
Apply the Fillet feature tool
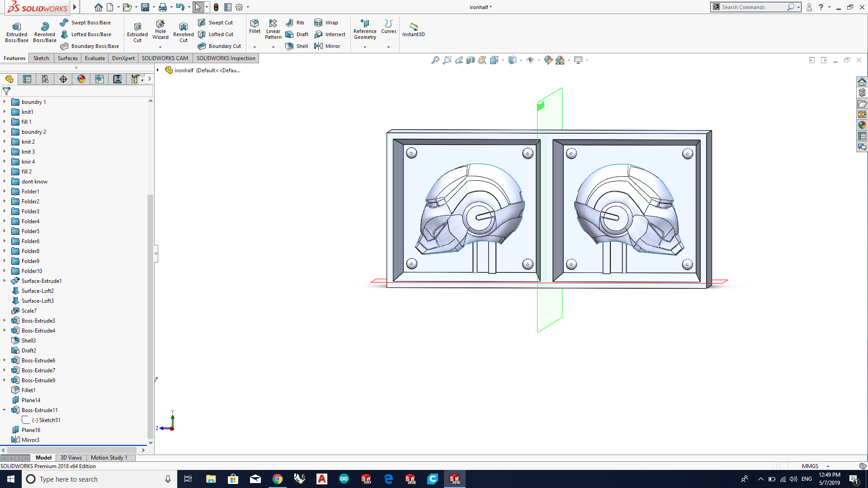tap(255, 26)
